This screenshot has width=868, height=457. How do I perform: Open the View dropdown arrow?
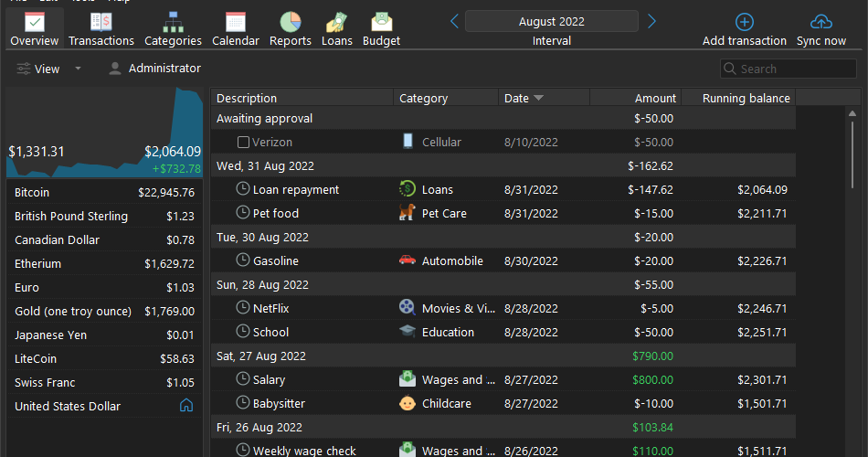tap(78, 69)
